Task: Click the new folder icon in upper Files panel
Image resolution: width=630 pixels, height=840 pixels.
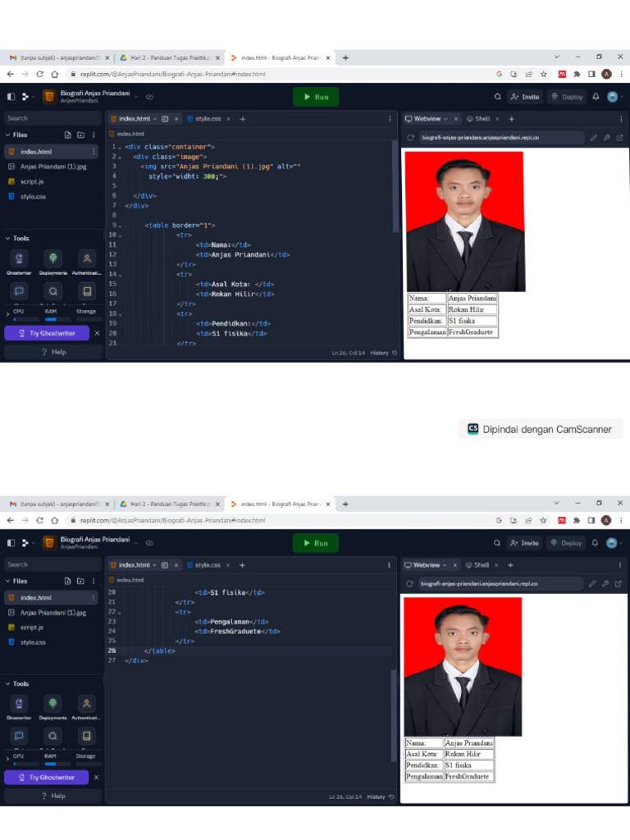Action: pos(80,135)
